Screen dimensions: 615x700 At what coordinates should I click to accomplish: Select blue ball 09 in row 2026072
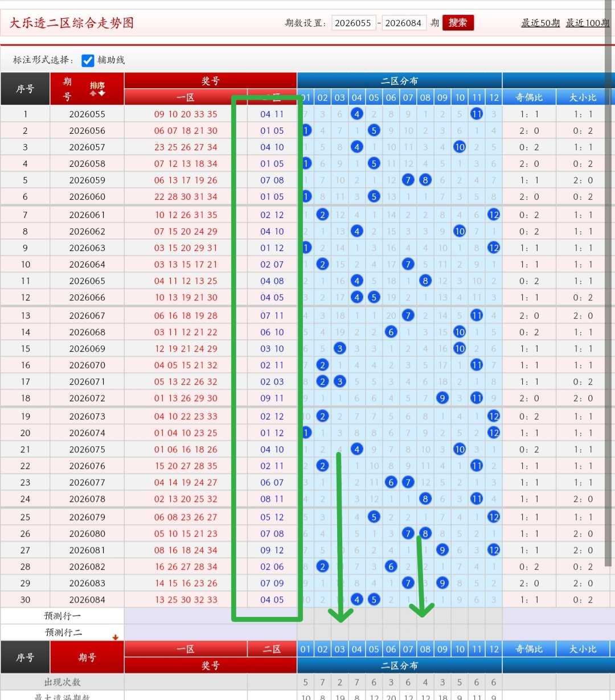tap(442, 398)
